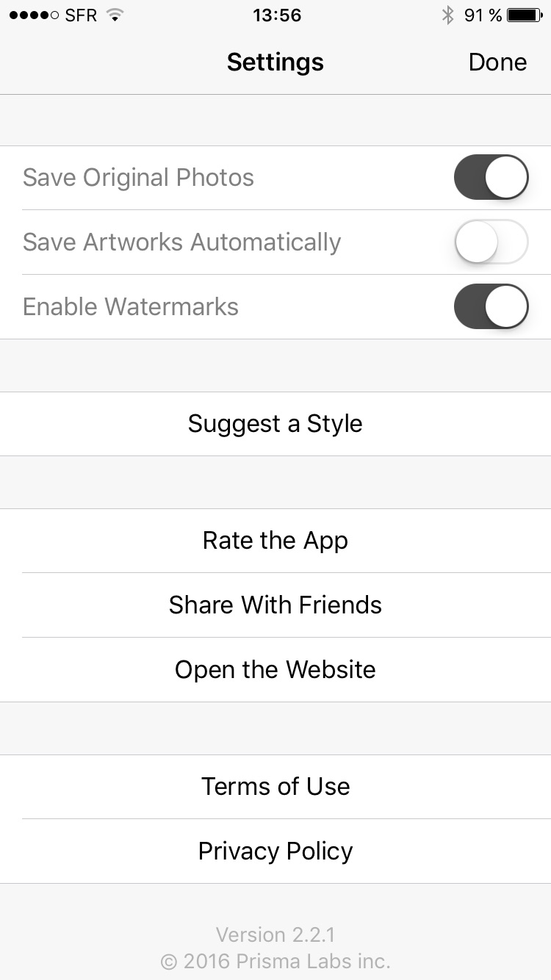The image size is (551, 980).
Task: Tap the Version 2.2.1 text
Action: (x=275, y=934)
